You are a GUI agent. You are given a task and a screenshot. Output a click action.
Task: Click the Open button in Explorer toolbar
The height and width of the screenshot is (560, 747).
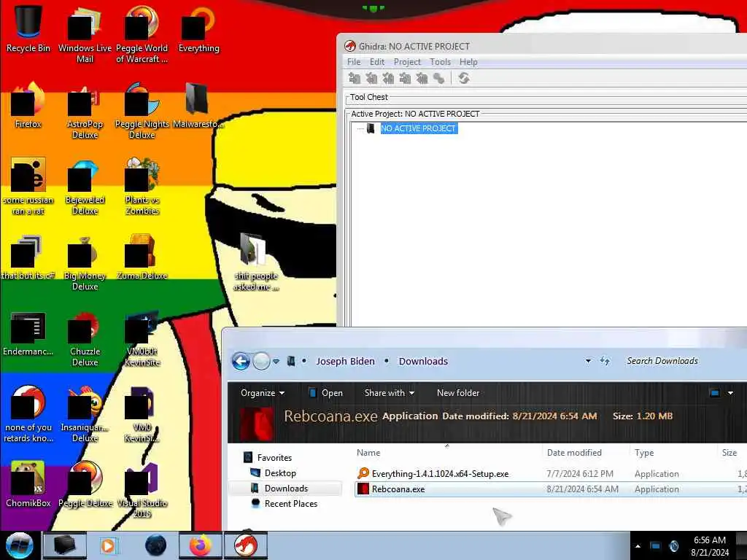click(x=326, y=393)
